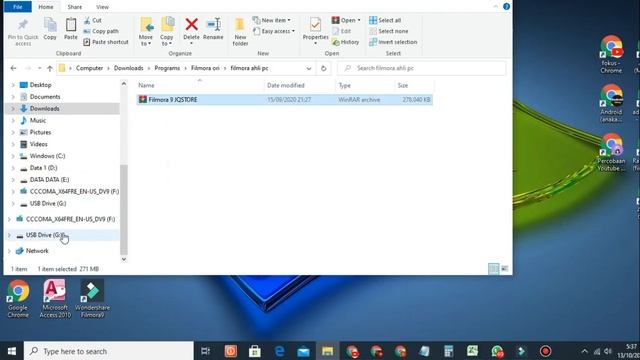Open the recent locations dropdown arrow

[x=39, y=68]
